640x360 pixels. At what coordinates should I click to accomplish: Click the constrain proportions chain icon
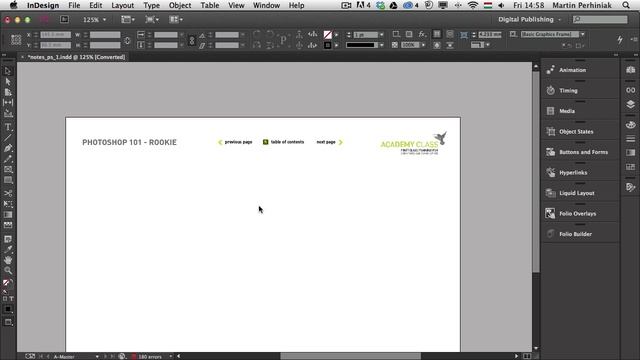[127, 40]
